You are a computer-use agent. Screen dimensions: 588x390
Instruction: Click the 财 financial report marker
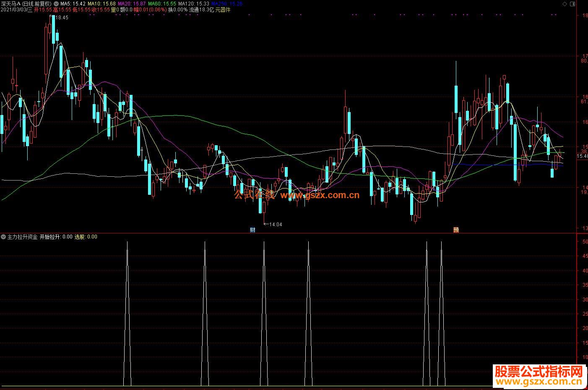pos(252,230)
